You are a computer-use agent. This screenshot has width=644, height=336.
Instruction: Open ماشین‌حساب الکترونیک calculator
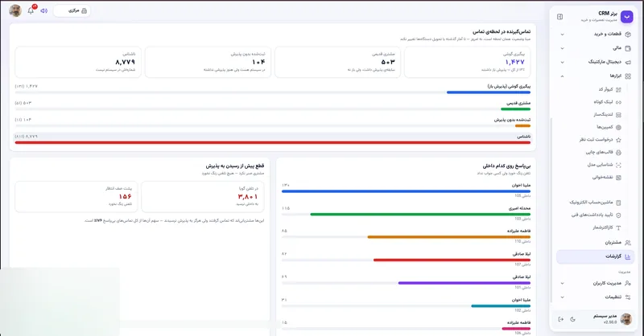tap(595, 203)
